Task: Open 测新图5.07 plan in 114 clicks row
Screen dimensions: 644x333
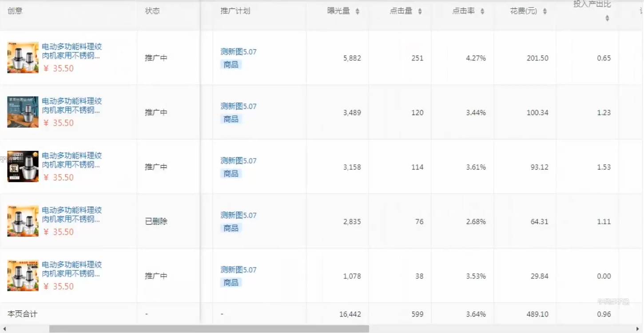Action: point(239,161)
